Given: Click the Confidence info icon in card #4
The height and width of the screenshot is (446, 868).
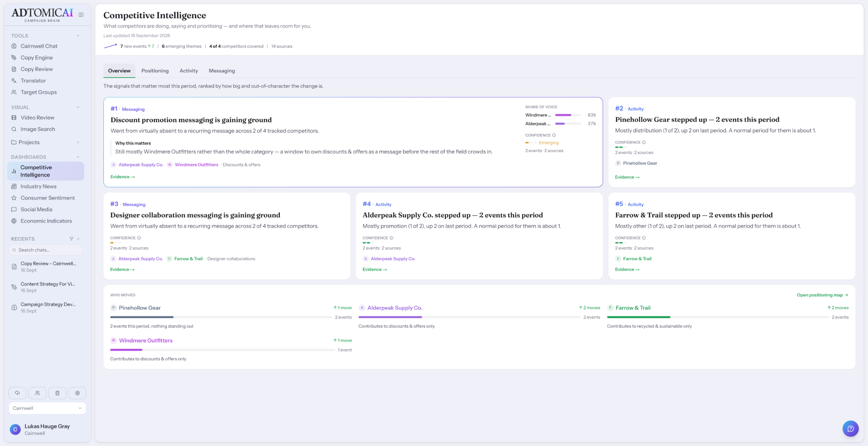Looking at the screenshot, I should coord(391,238).
